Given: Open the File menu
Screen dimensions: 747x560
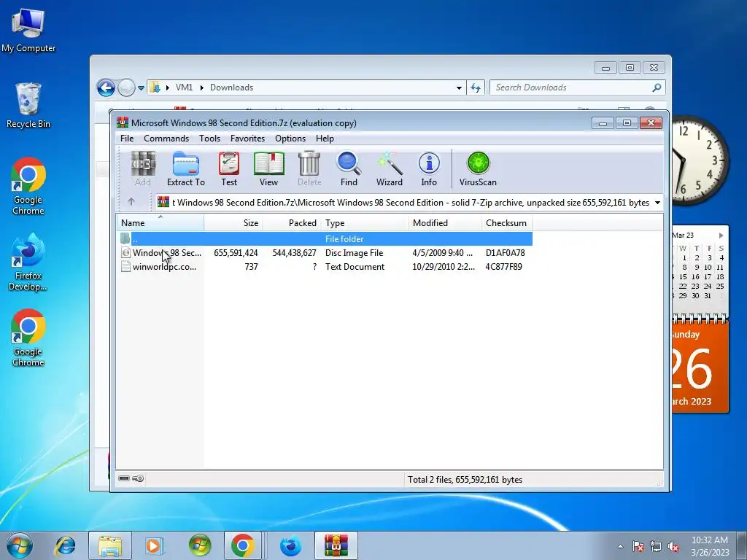Looking at the screenshot, I should click(127, 139).
